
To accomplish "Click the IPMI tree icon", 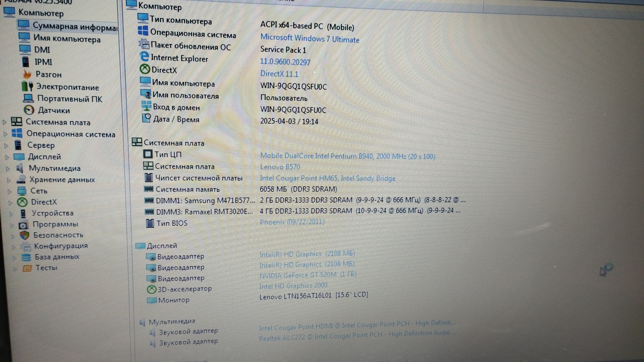I will click(25, 62).
